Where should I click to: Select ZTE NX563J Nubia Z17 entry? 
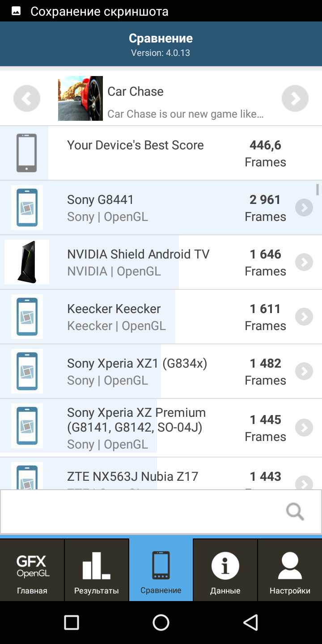(x=132, y=477)
